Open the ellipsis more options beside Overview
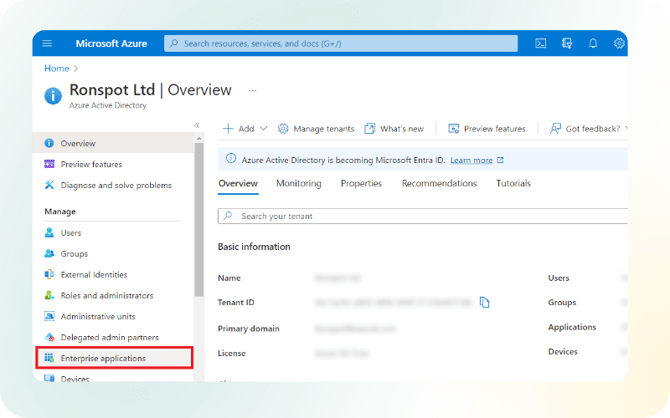 click(253, 91)
